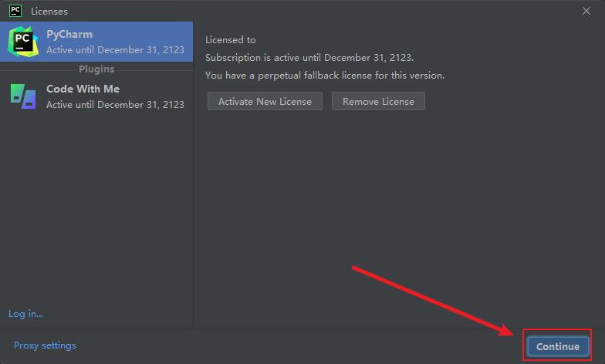Click the 'Licensed to' label

(x=230, y=40)
